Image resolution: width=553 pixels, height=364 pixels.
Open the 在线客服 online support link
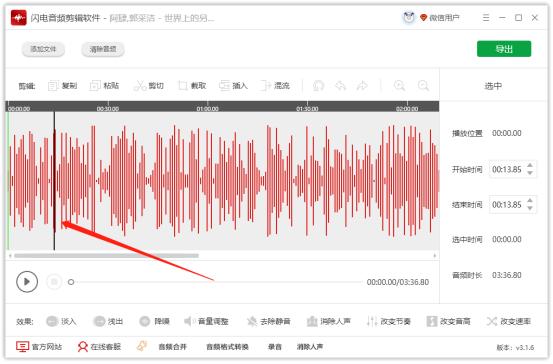click(99, 347)
